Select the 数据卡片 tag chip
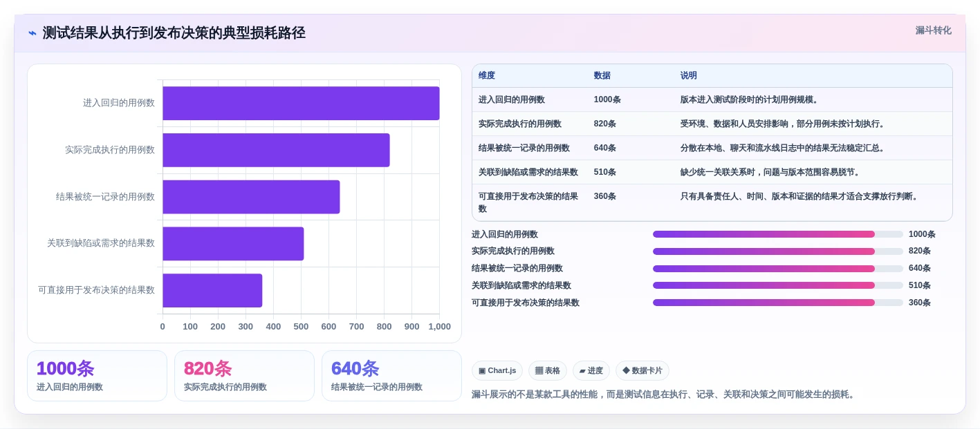The height and width of the screenshot is (429, 980). point(642,371)
